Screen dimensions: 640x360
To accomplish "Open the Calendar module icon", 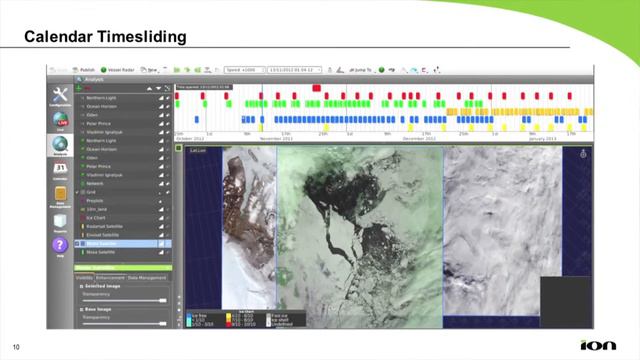I will [60, 168].
